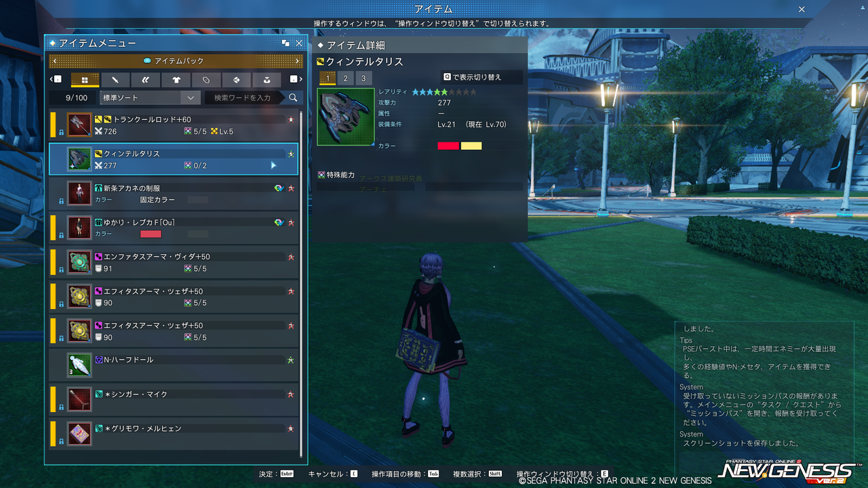Click the lock icon on エンファタスアーマ・ヴィダ row

click(x=61, y=270)
